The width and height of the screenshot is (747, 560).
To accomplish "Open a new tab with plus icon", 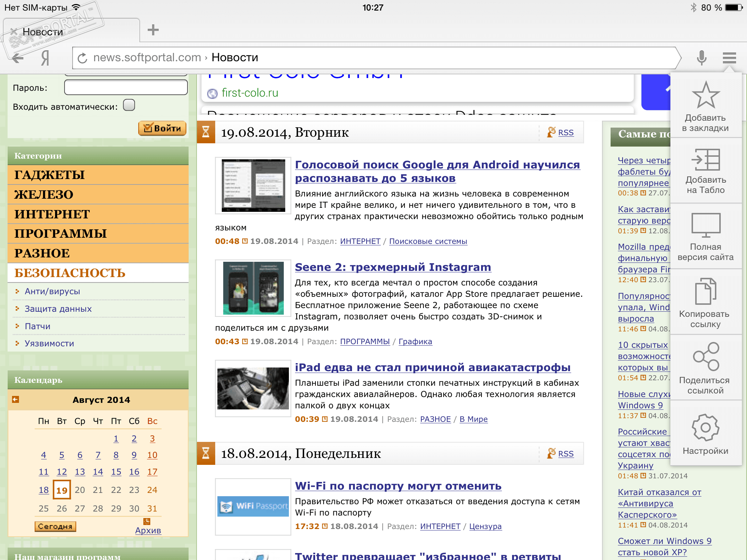I will [153, 30].
